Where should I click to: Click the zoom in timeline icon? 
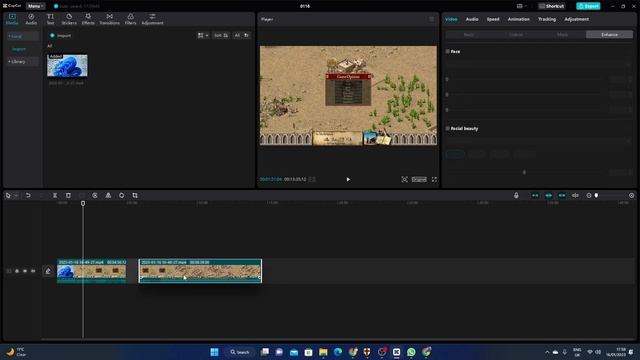pyautogui.click(x=631, y=196)
